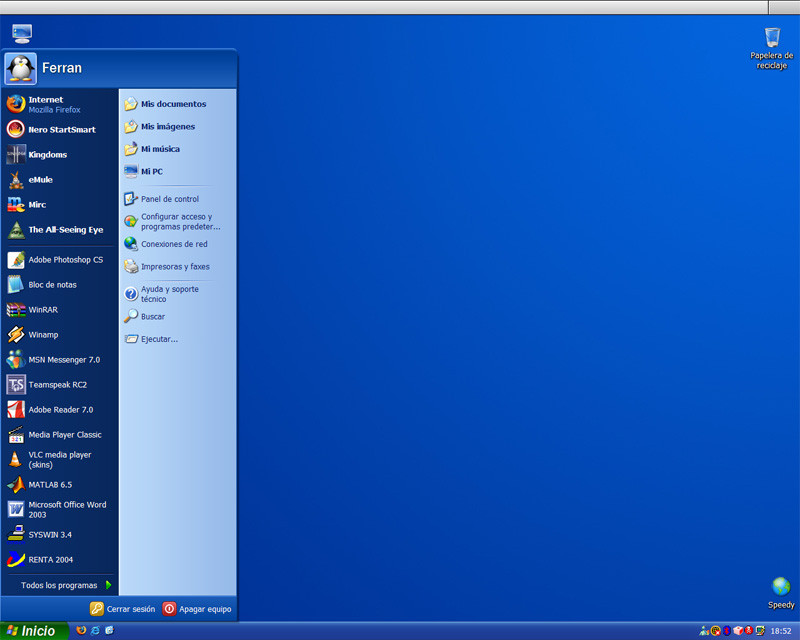Open Mi música folder
800x640 pixels.
177,149
